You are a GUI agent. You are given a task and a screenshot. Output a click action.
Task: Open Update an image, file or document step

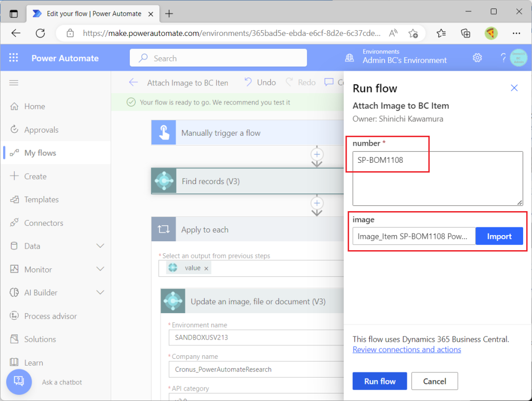(x=252, y=301)
